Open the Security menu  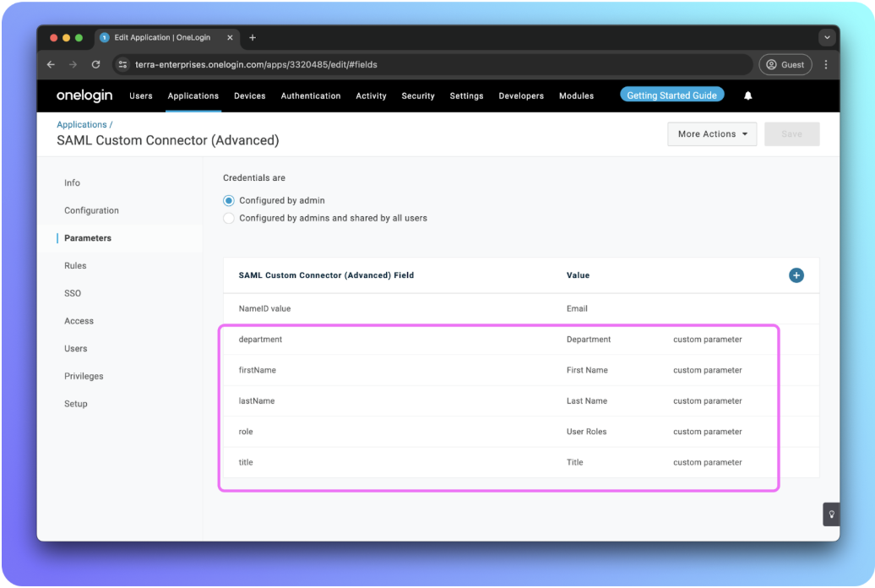pyautogui.click(x=418, y=96)
